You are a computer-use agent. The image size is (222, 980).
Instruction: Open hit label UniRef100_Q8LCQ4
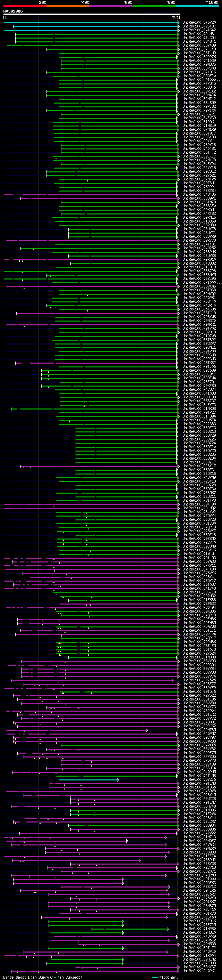point(199,38)
